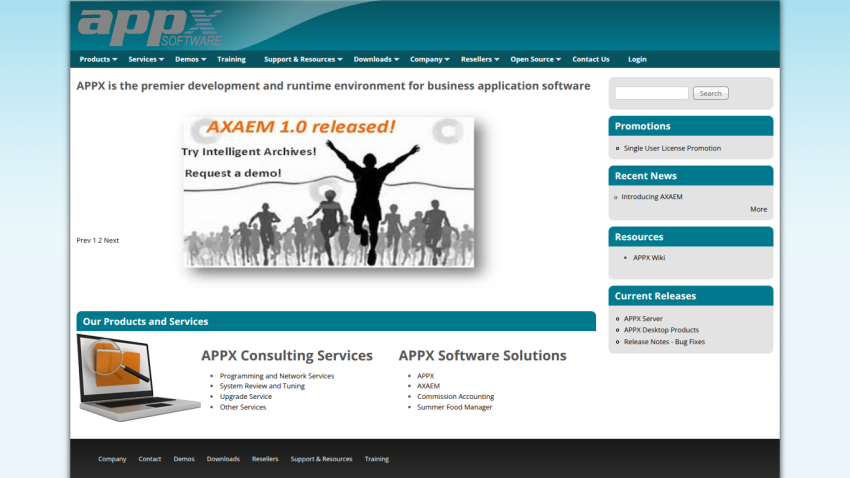
Task: Open the Resellers dropdown in navbar
Action: [x=480, y=59]
